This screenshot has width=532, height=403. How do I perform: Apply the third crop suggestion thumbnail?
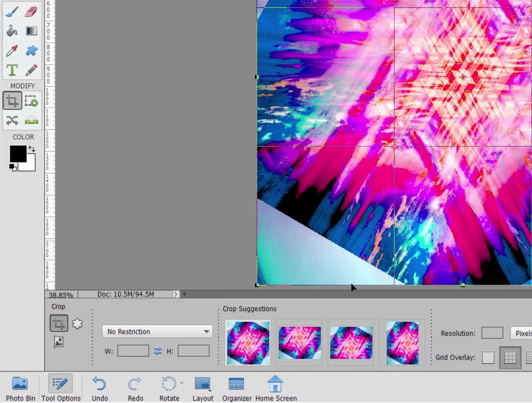(x=351, y=343)
